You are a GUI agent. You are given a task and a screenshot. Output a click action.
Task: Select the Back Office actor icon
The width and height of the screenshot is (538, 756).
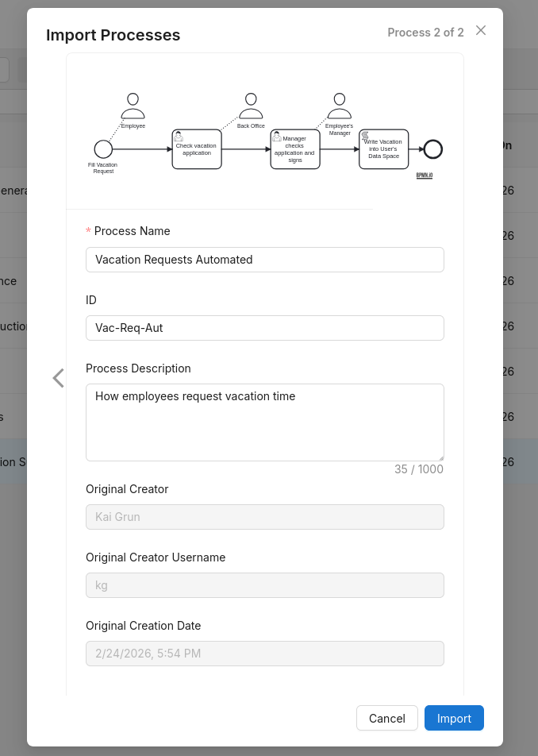251,103
